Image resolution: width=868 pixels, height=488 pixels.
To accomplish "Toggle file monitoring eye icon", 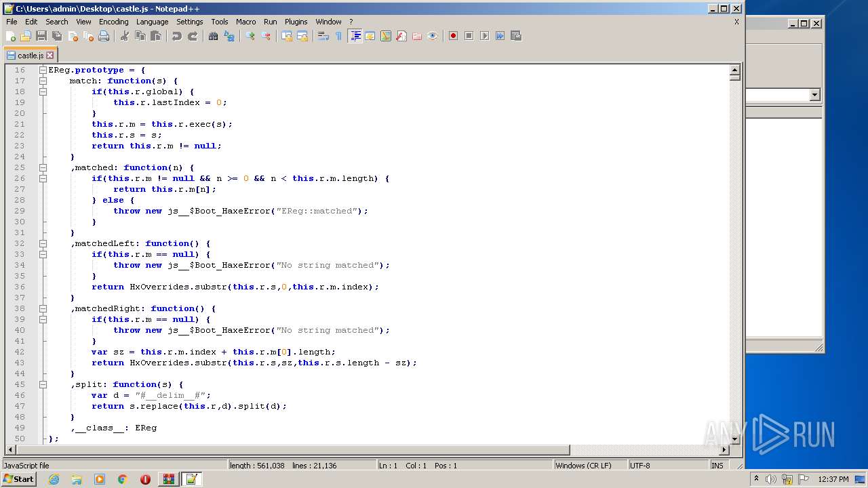I will [x=433, y=36].
